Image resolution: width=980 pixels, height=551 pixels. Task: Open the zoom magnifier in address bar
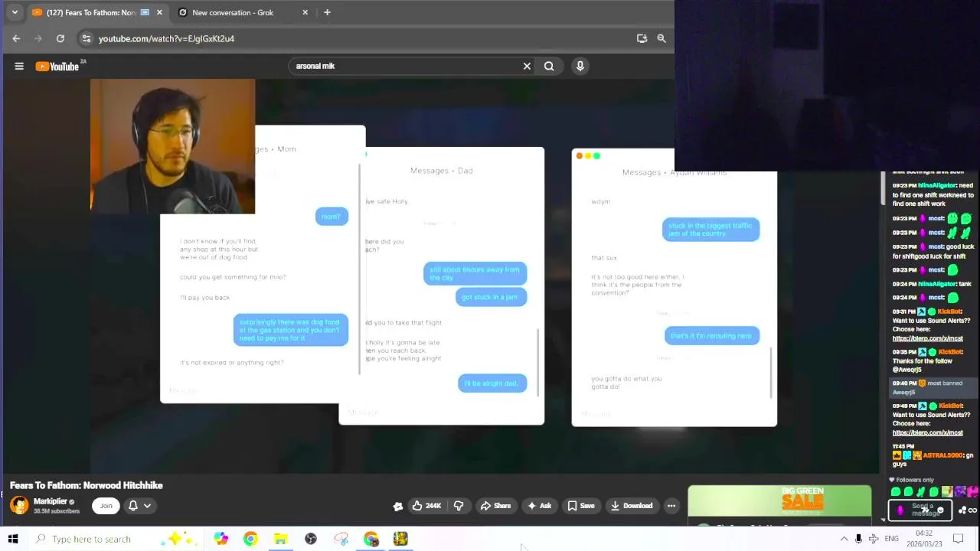click(x=661, y=38)
